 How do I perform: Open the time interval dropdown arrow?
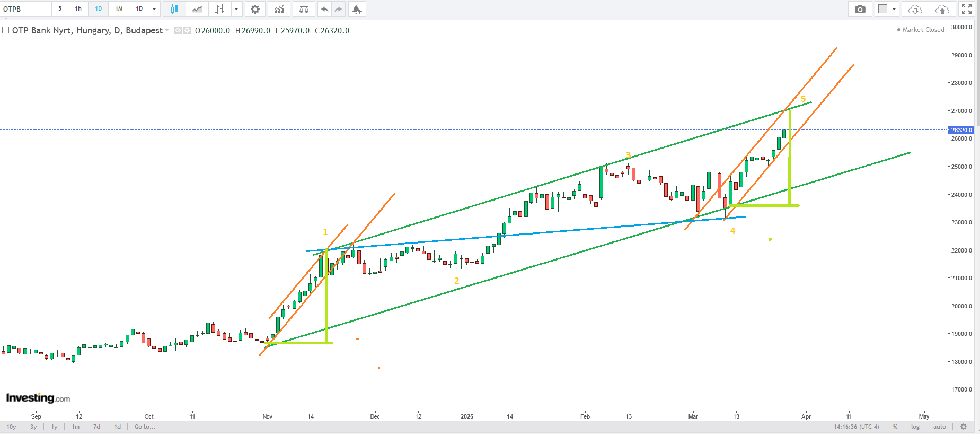point(154,9)
